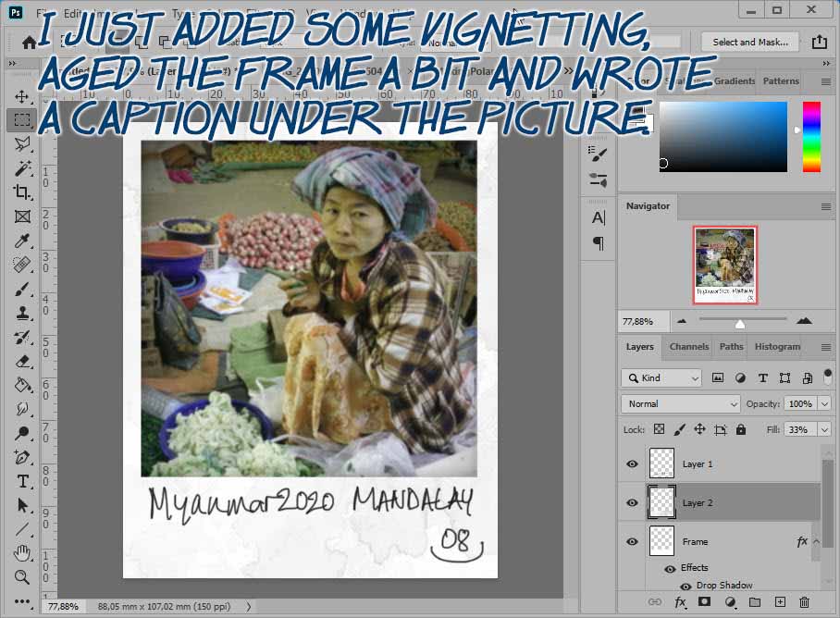
Task: Select the Smudge tool
Action: point(21,409)
